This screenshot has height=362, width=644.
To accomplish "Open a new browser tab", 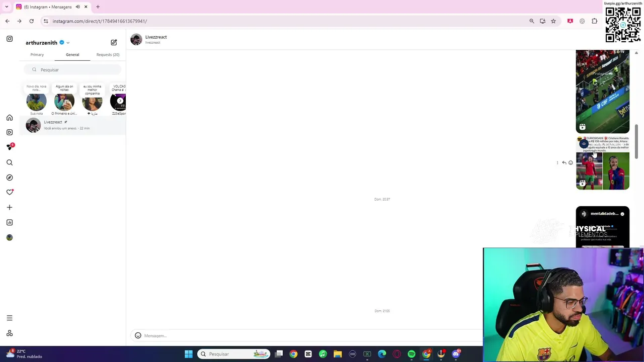I will click(x=98, y=7).
